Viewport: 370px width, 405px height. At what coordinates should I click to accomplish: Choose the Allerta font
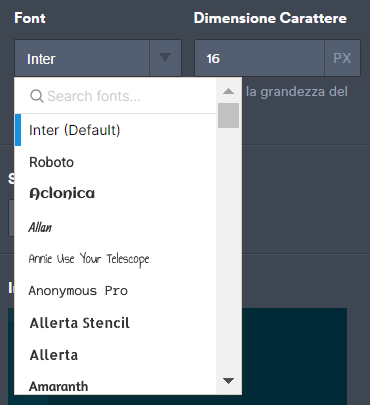[115, 355]
